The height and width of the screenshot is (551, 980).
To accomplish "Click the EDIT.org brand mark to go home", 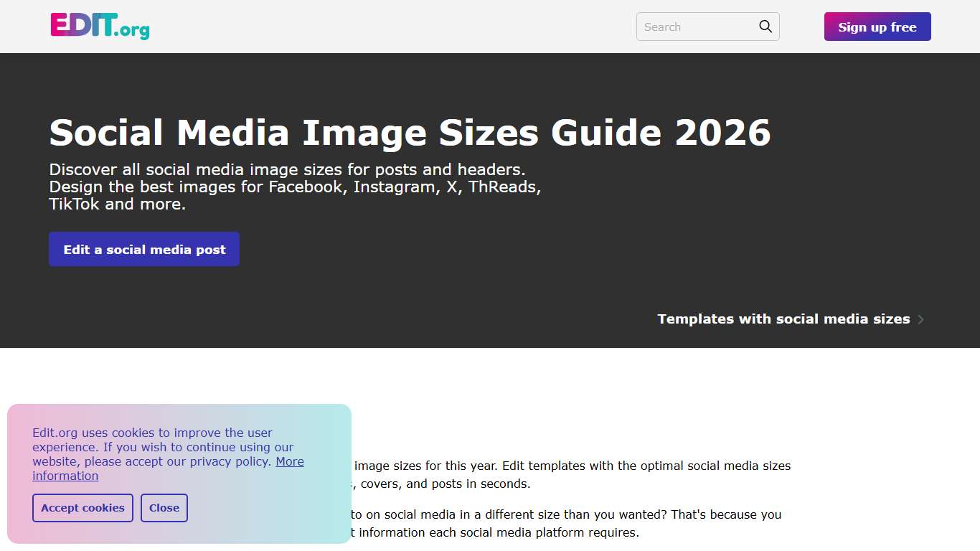I will click(99, 27).
